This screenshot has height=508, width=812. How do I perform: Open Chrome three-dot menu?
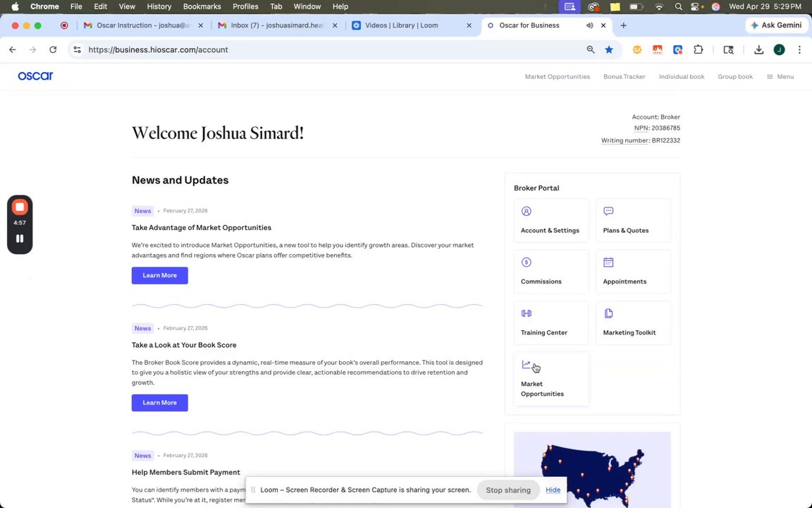pos(799,50)
